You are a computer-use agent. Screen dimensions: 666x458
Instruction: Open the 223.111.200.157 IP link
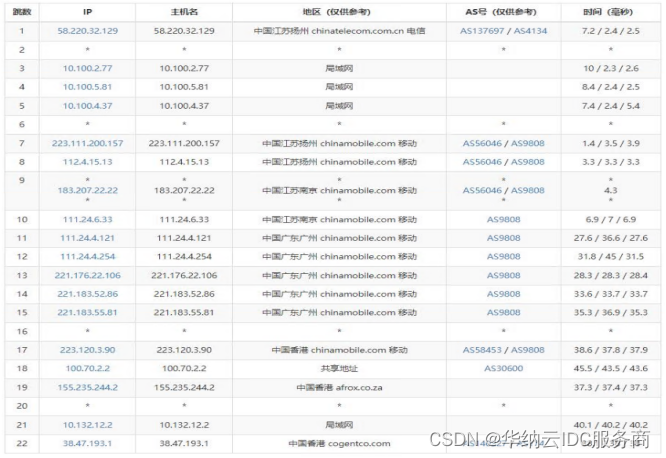89,143
